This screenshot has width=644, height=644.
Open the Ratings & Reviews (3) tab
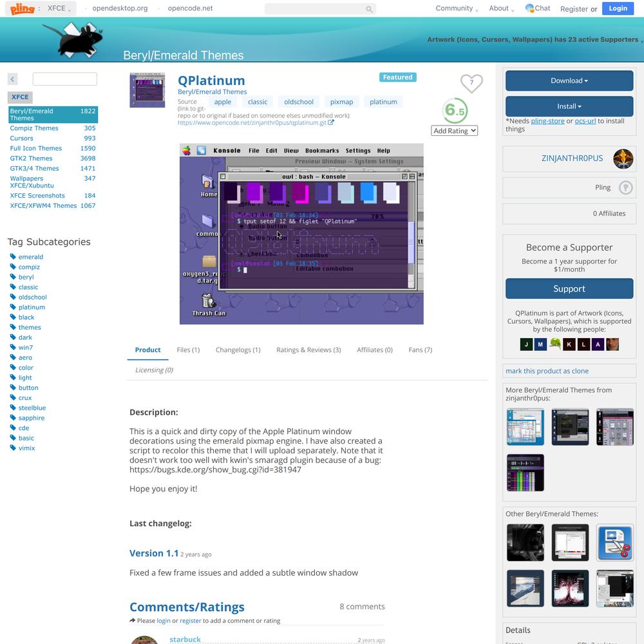tap(308, 350)
